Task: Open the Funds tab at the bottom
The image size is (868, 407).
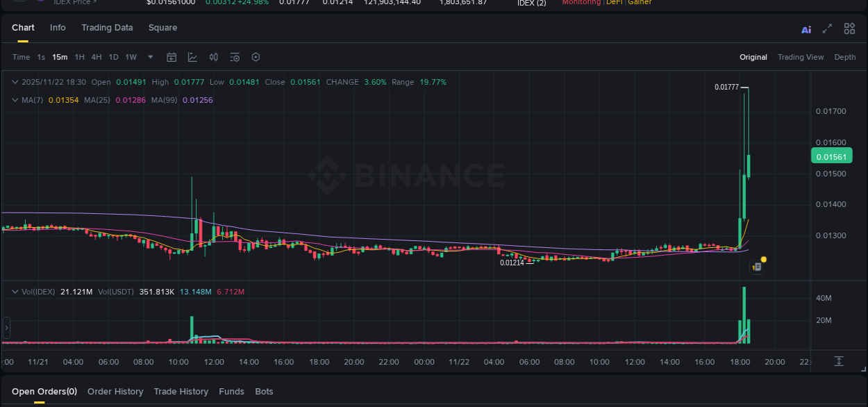Action: tap(231, 391)
